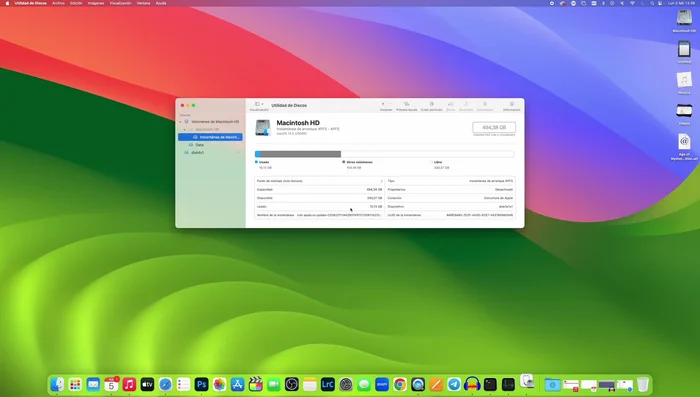The width and height of the screenshot is (700, 397).
Task: Open the Archivo menu
Action: tap(58, 3)
